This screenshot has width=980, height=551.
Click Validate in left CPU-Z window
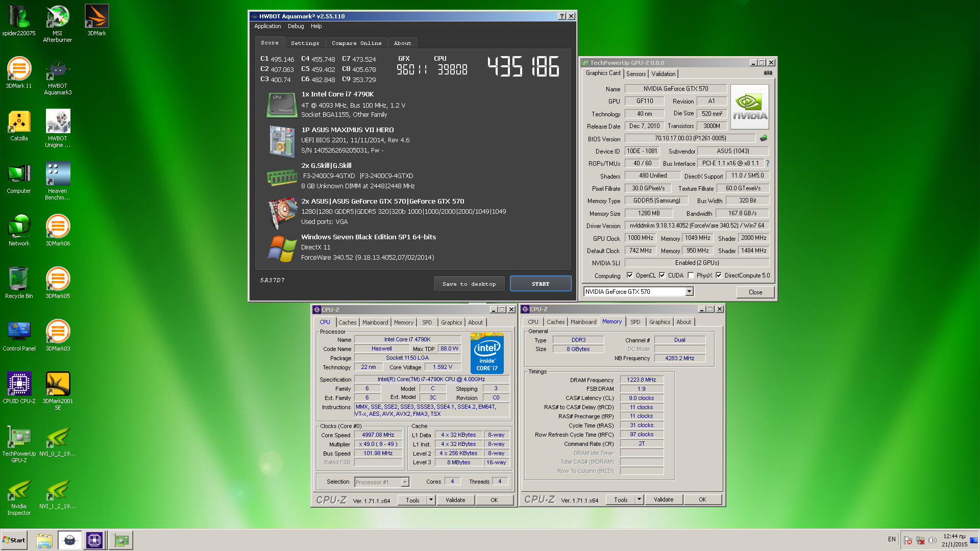click(x=455, y=500)
